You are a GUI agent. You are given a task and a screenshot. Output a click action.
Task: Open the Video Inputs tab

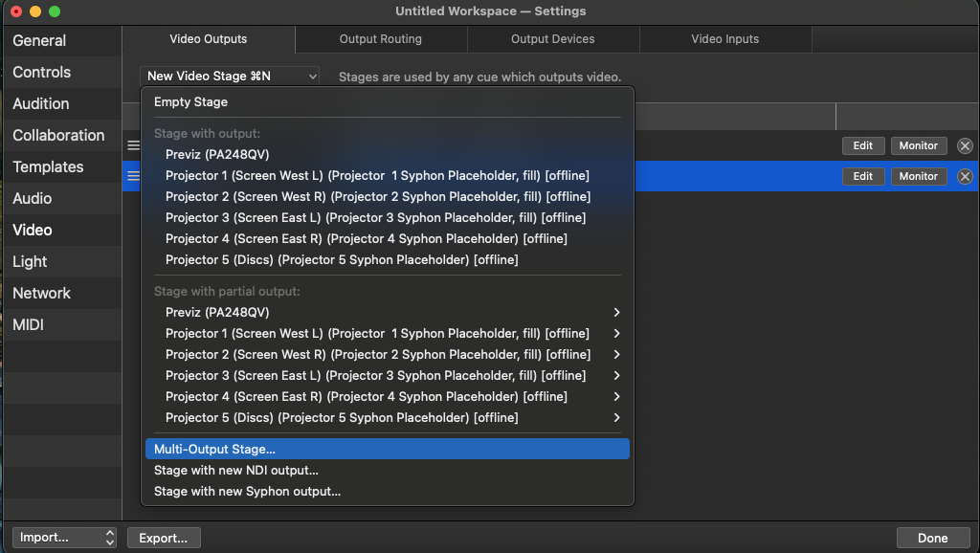724,39
